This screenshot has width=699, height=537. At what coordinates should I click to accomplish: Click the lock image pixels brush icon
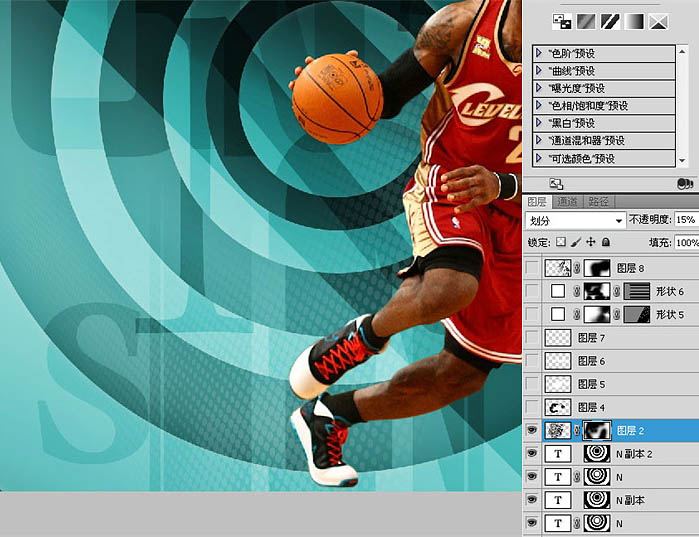pos(576,242)
